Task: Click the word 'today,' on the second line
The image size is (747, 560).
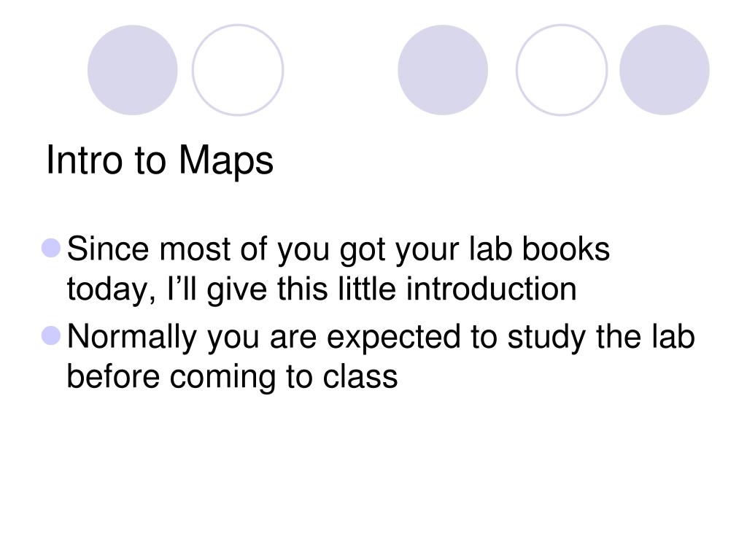Action: [112, 289]
